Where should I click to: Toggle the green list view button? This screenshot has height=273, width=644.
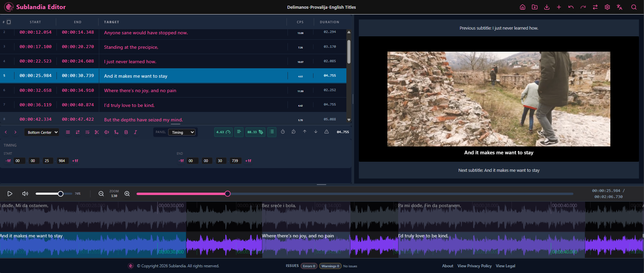(x=272, y=132)
